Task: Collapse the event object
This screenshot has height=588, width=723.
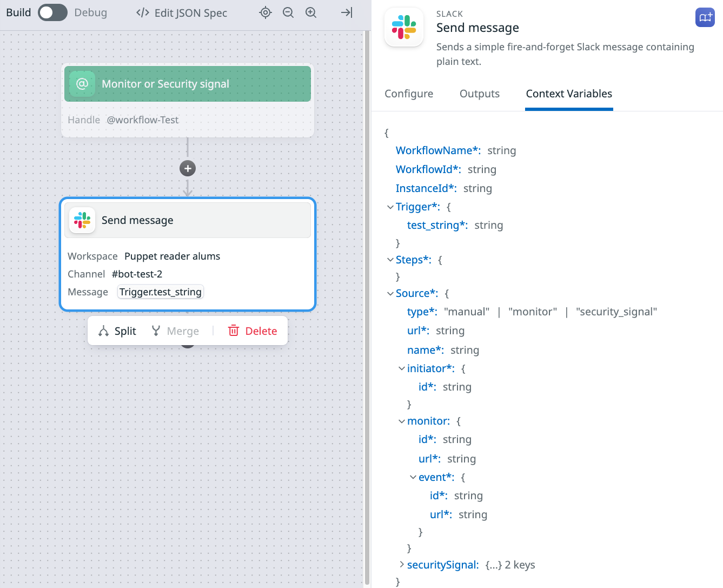Action: [413, 477]
